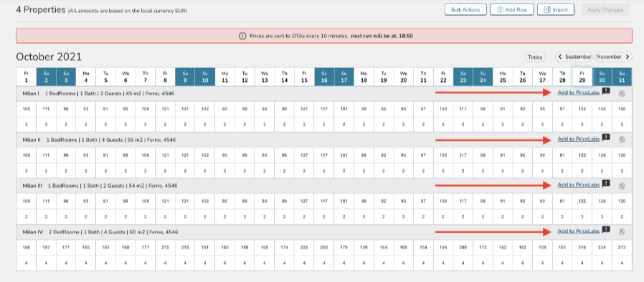644x282 pixels.
Task: Open the message icon for Milan III
Action: (x=606, y=184)
